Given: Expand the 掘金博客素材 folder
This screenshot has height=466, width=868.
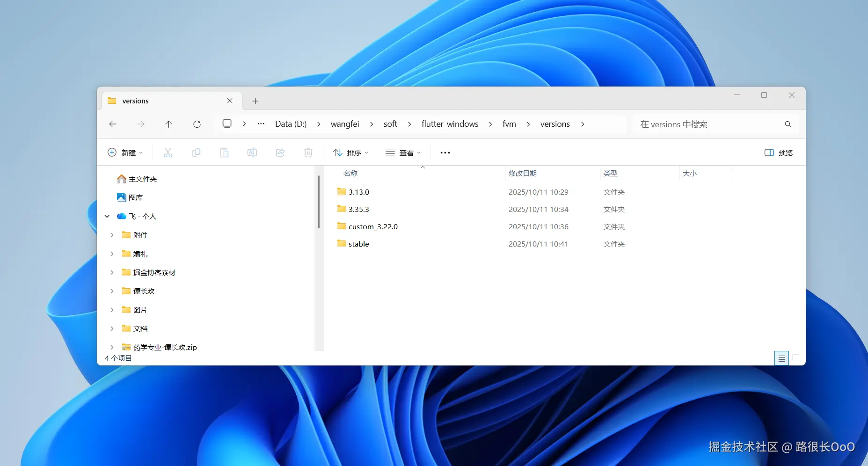Looking at the screenshot, I should [x=112, y=272].
